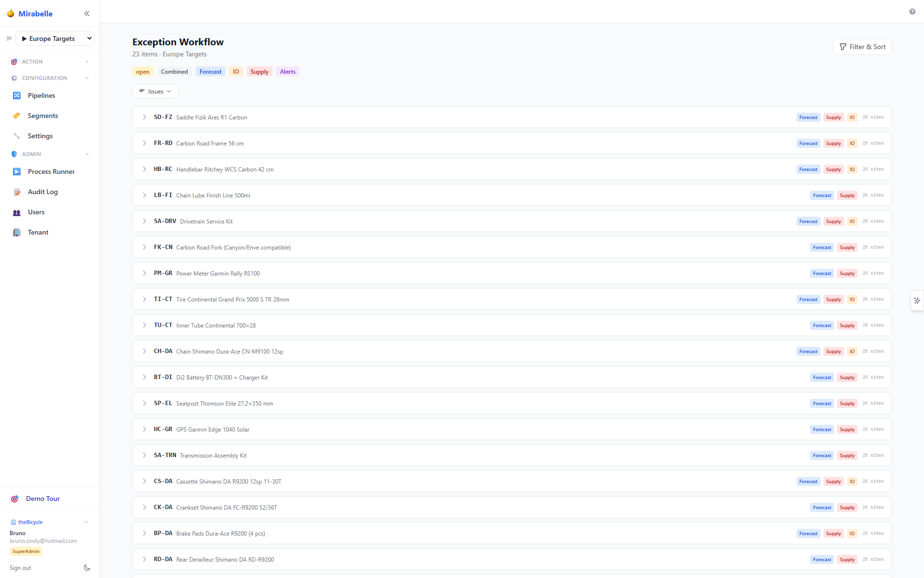Open the Issues grouping dropdown

[x=155, y=91]
